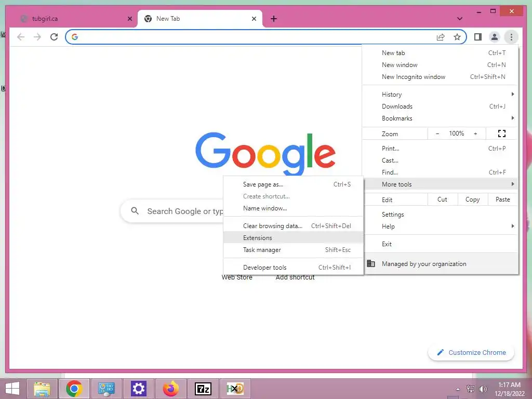This screenshot has height=399, width=532.
Task: Close the three-dot Chrome menu button
Action: [x=511, y=37]
